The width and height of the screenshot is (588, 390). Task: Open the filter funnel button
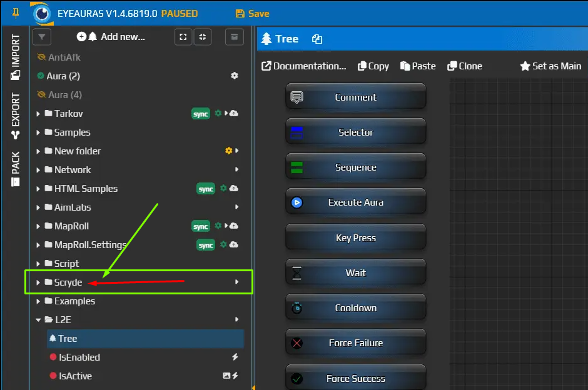coord(41,37)
